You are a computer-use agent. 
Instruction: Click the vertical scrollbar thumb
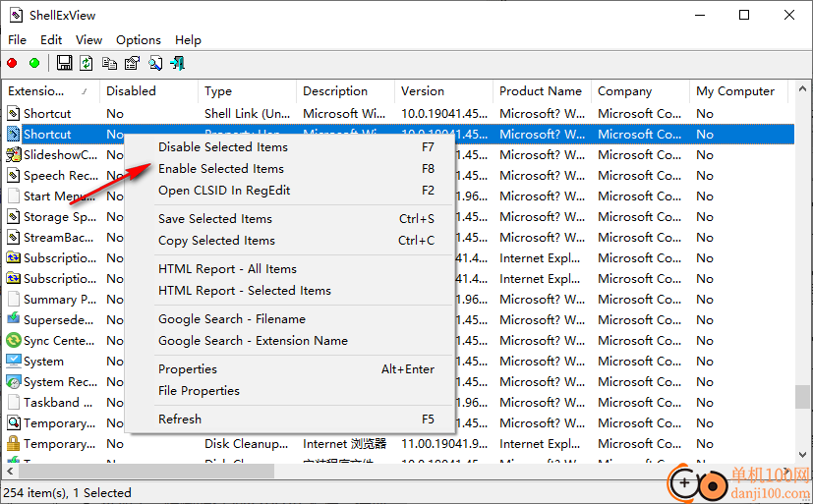pyautogui.click(x=802, y=397)
